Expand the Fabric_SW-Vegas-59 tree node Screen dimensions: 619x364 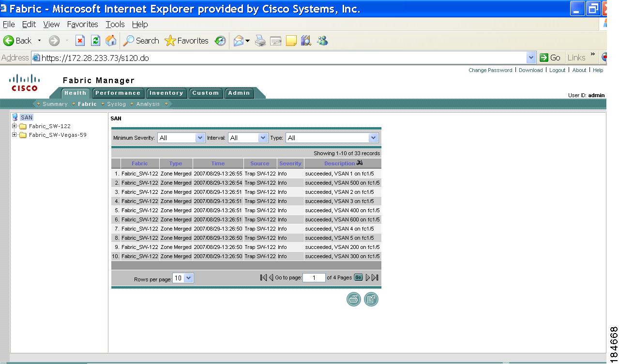coord(15,135)
